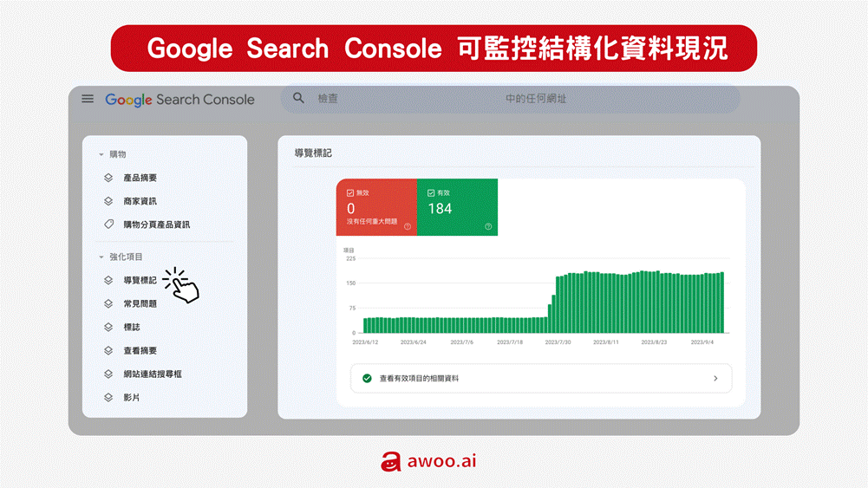
Task: Click 沒有任何重大問題 text on red card
Action: (x=372, y=221)
